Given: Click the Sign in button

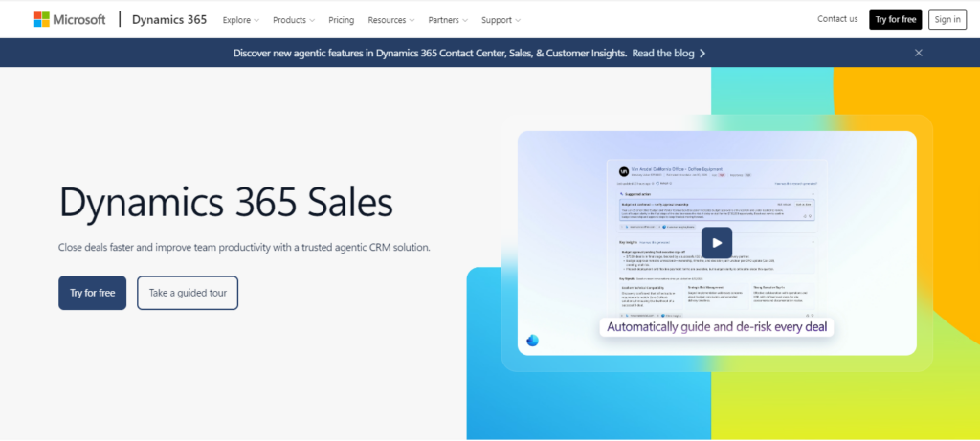Looking at the screenshot, I should pos(947,19).
